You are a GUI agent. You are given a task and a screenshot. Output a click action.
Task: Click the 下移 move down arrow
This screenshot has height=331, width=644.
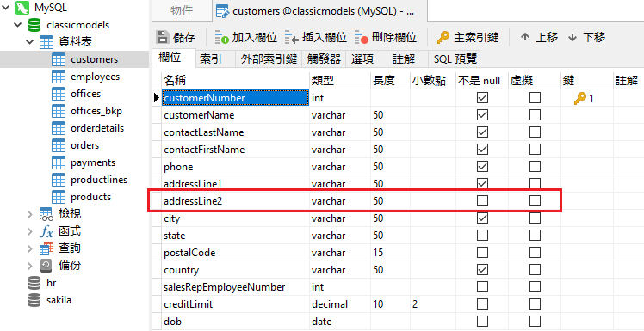click(573, 38)
